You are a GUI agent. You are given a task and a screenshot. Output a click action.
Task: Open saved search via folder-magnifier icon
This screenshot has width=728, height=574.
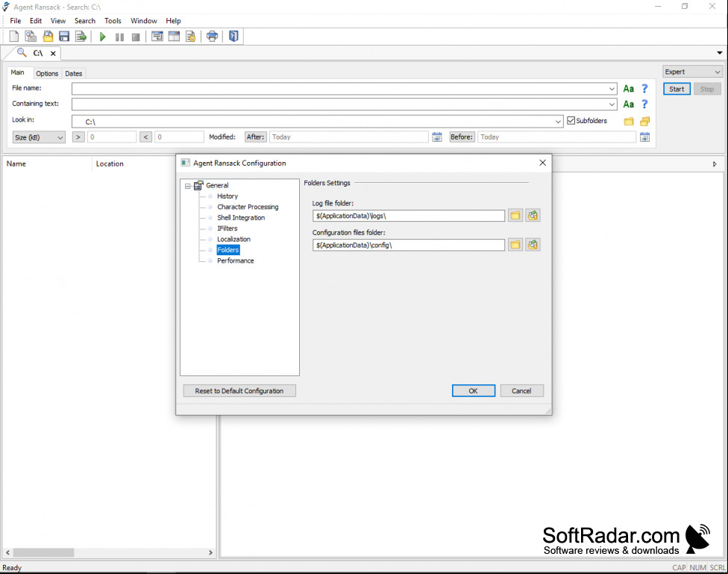(x=48, y=37)
